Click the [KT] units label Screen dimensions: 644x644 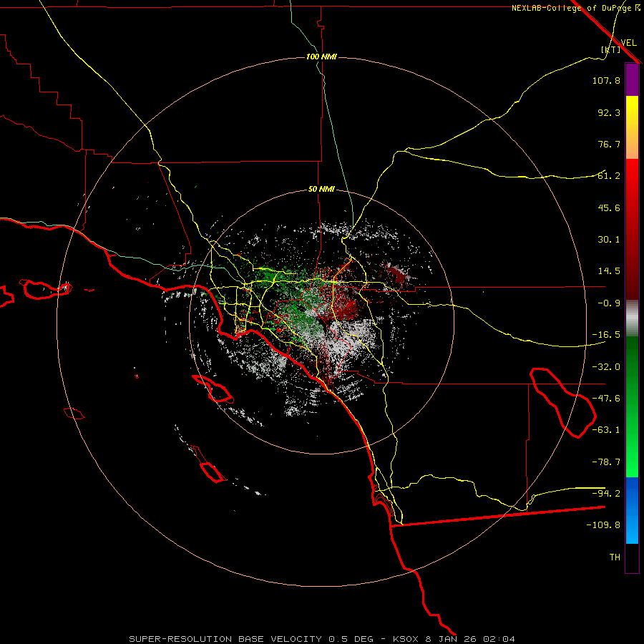pyautogui.click(x=610, y=49)
